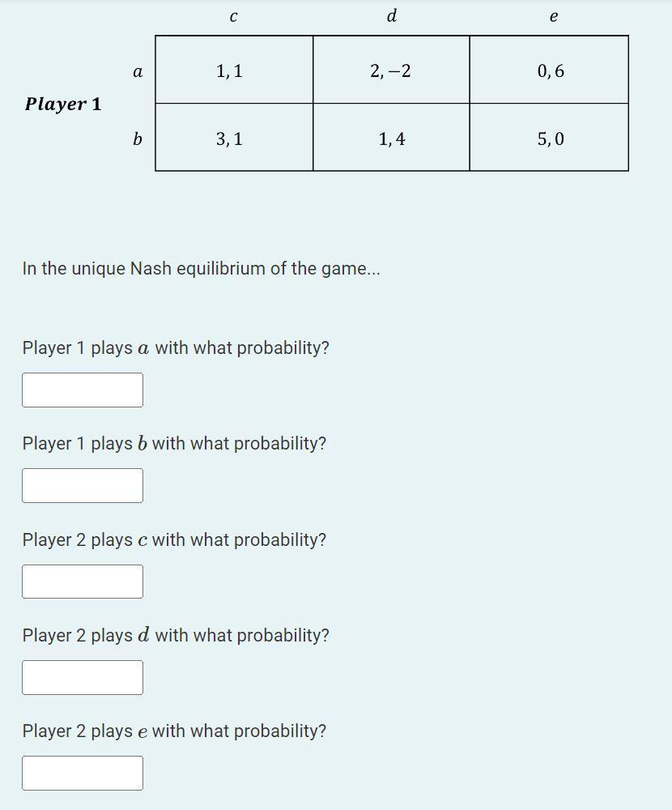672x810 pixels.
Task: Click the question about Player 2 playing e
Action: coord(173,731)
